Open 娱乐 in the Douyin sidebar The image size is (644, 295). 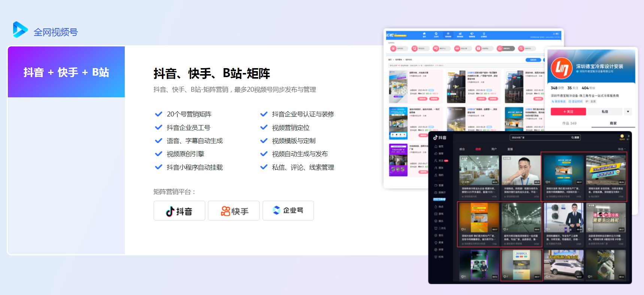coord(439,221)
